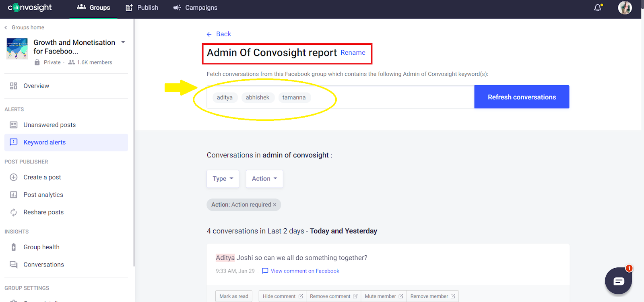
Task: Click the group thumbnail image
Action: [x=17, y=49]
